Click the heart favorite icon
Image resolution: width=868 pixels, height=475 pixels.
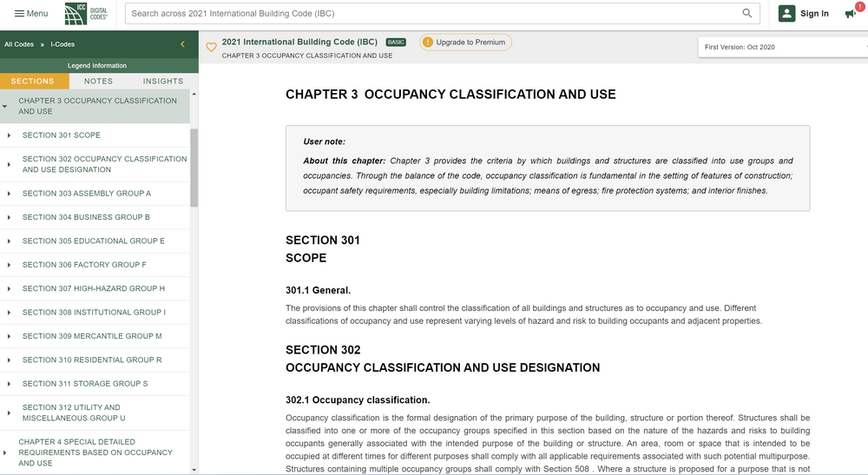coord(211,48)
